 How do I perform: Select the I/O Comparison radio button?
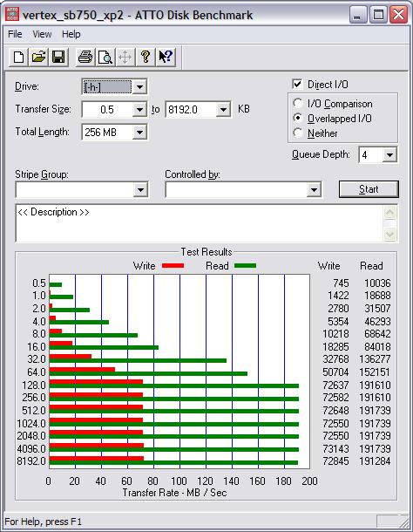tap(298, 103)
